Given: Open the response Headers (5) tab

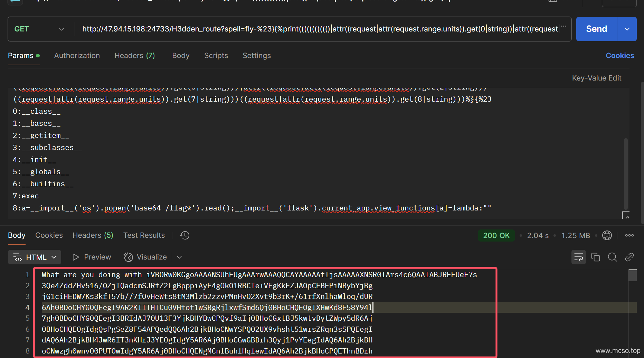Looking at the screenshot, I should (x=93, y=235).
